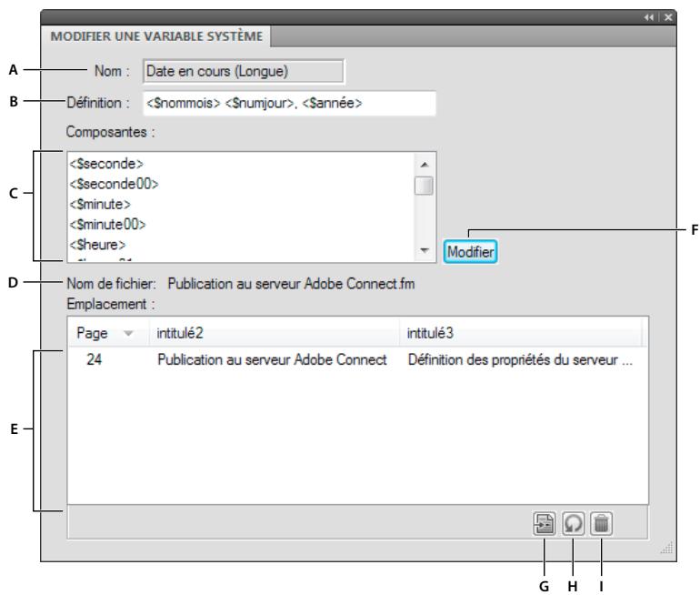
Task: Click the trash Delete icon
Action: coord(601,523)
